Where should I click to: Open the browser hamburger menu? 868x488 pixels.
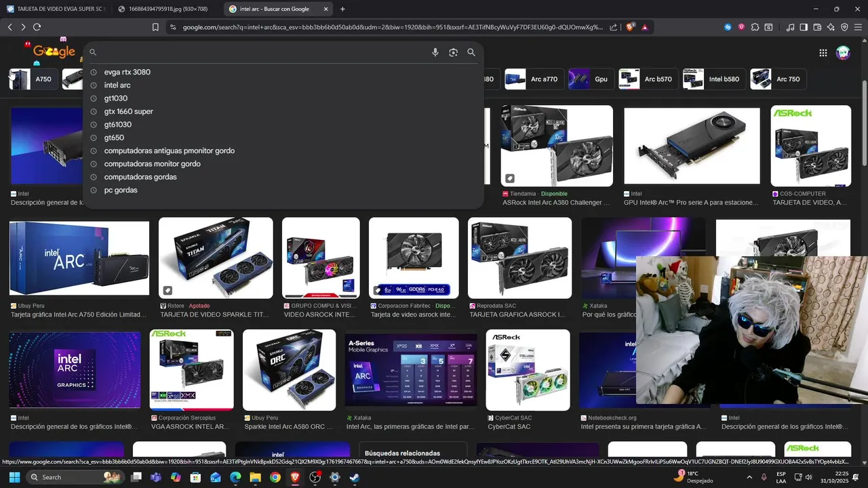pos(858,27)
